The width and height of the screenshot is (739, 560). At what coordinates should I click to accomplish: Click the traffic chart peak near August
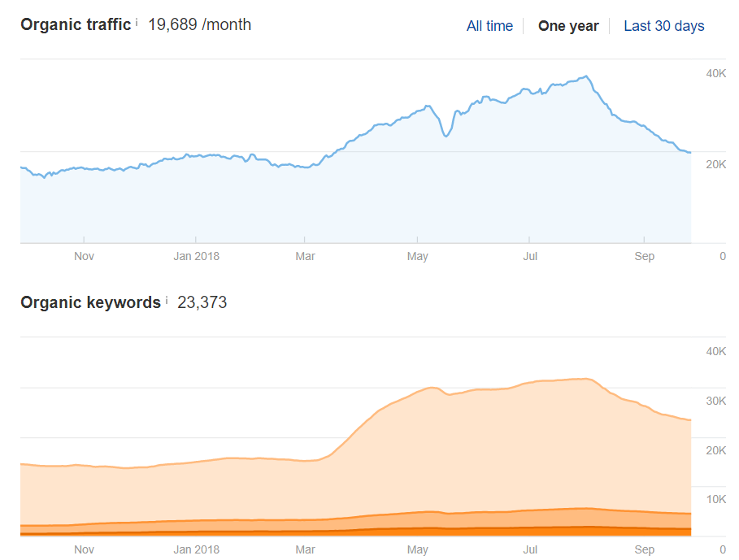pyautogui.click(x=586, y=76)
